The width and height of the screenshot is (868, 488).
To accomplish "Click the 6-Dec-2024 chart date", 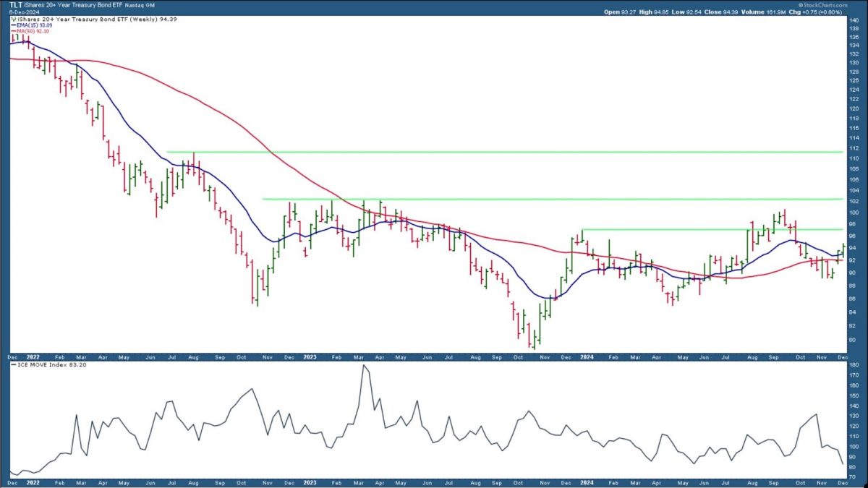I will [25, 12].
